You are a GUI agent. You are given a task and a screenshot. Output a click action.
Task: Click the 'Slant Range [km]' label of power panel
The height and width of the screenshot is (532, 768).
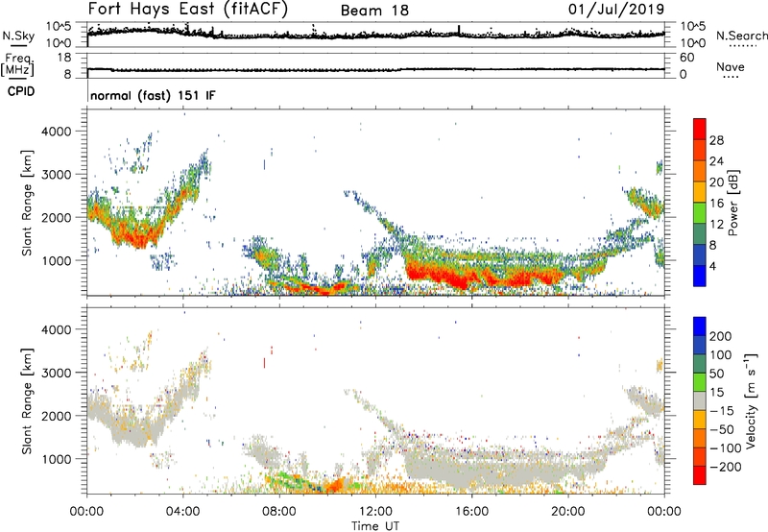(x=27, y=203)
